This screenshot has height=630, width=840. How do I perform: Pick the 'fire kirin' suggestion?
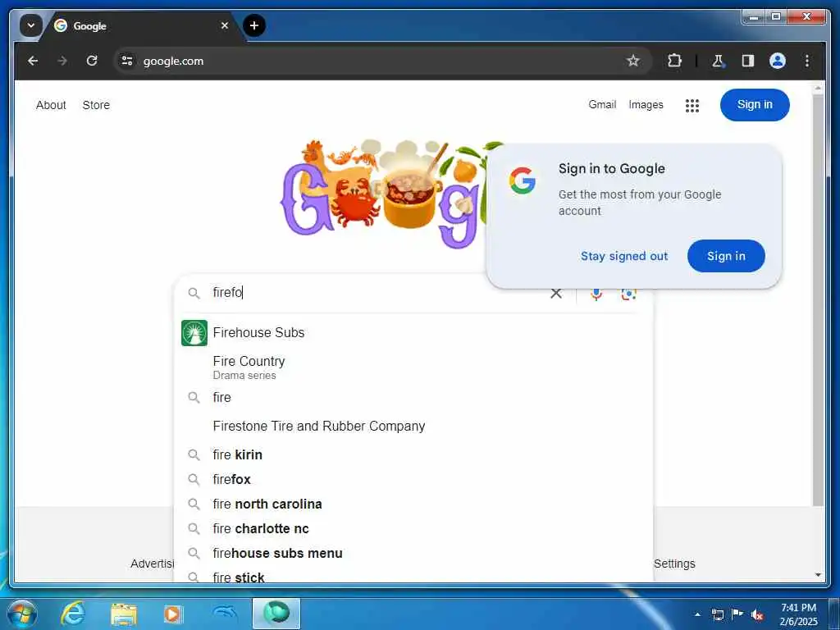pyautogui.click(x=413, y=454)
